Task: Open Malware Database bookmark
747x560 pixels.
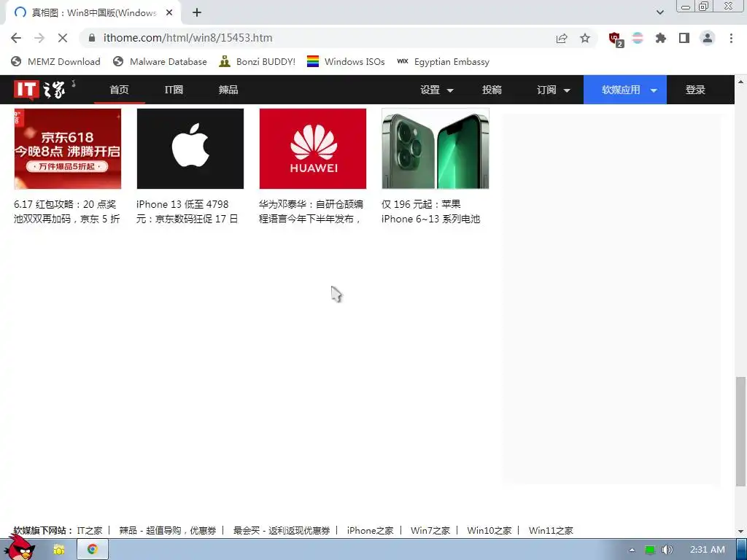Action: (x=160, y=61)
